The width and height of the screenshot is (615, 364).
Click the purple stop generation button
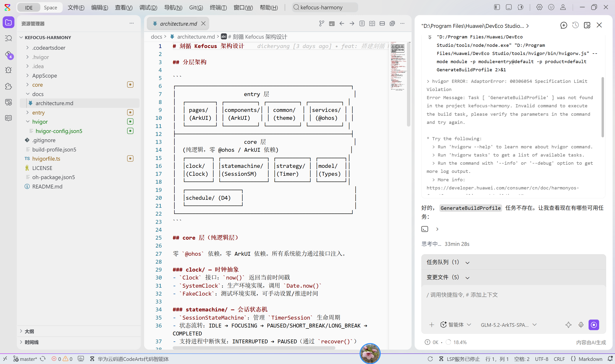click(x=594, y=325)
